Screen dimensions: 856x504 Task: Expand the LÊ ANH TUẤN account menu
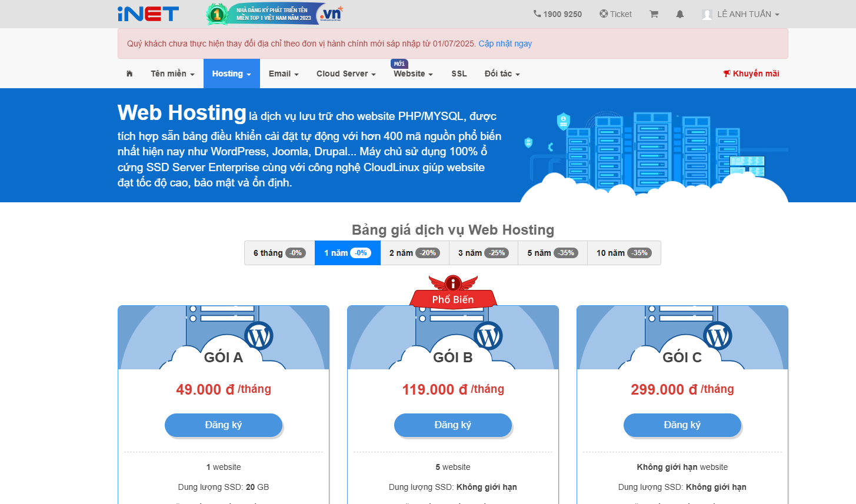click(x=741, y=14)
